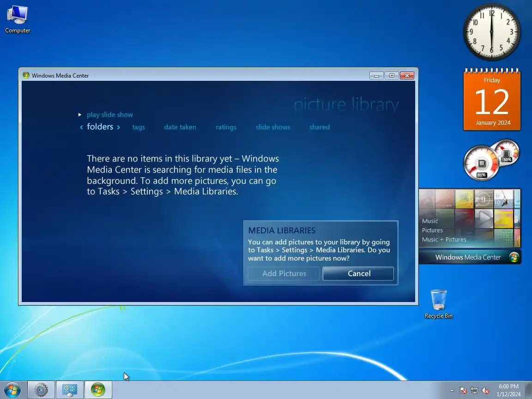Viewport: 532px width, 399px height.
Task: Maximize the Windows Media Center window
Action: click(392, 75)
